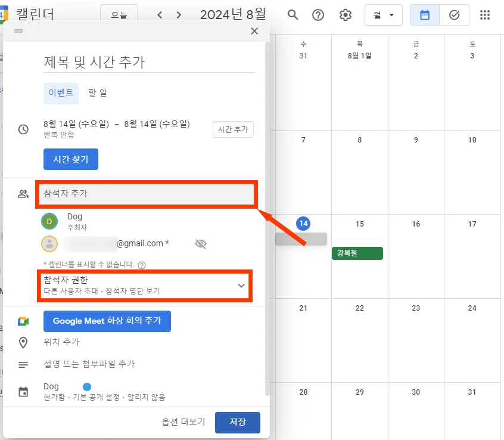The height and width of the screenshot is (440, 504).
Task: Click the attendees people icon
Action: [x=24, y=193]
